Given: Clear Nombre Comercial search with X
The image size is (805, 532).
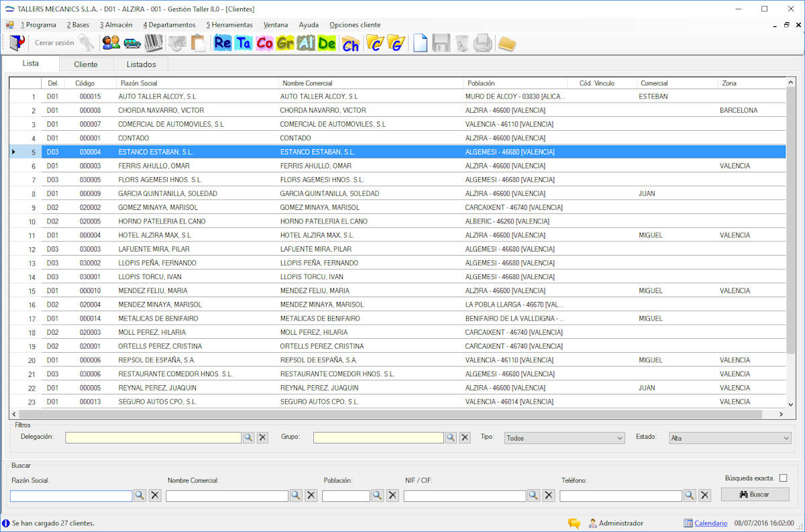Looking at the screenshot, I should tap(311, 495).
